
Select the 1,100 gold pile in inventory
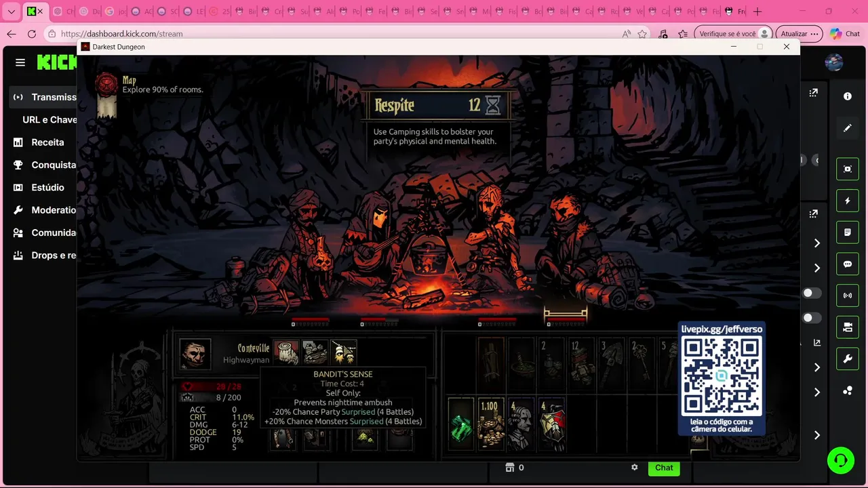pyautogui.click(x=491, y=425)
